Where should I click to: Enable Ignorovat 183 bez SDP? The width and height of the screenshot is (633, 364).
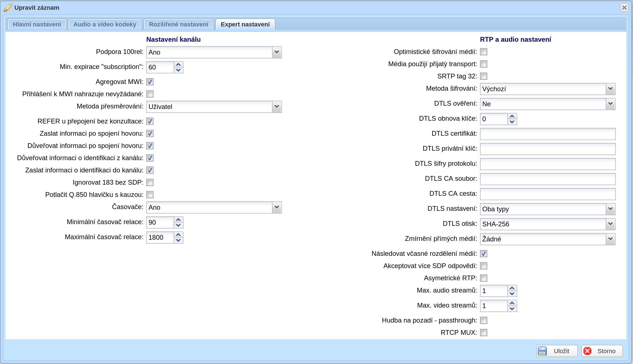[x=150, y=182]
